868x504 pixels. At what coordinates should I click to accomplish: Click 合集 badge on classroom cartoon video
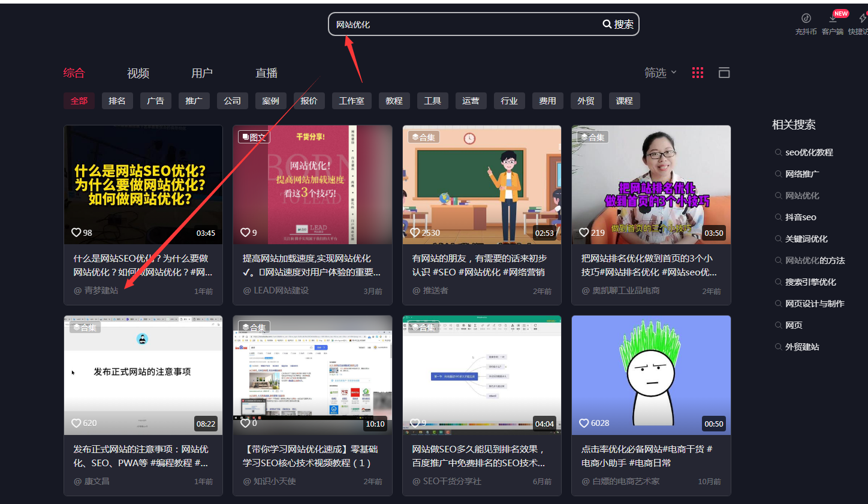[423, 137]
